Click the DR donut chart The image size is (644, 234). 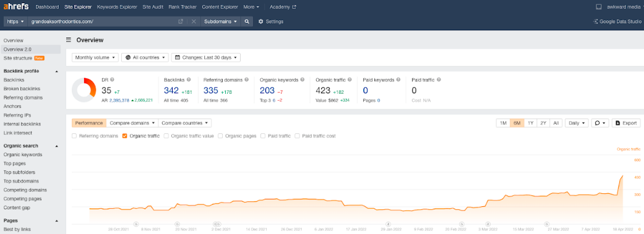coord(84,90)
